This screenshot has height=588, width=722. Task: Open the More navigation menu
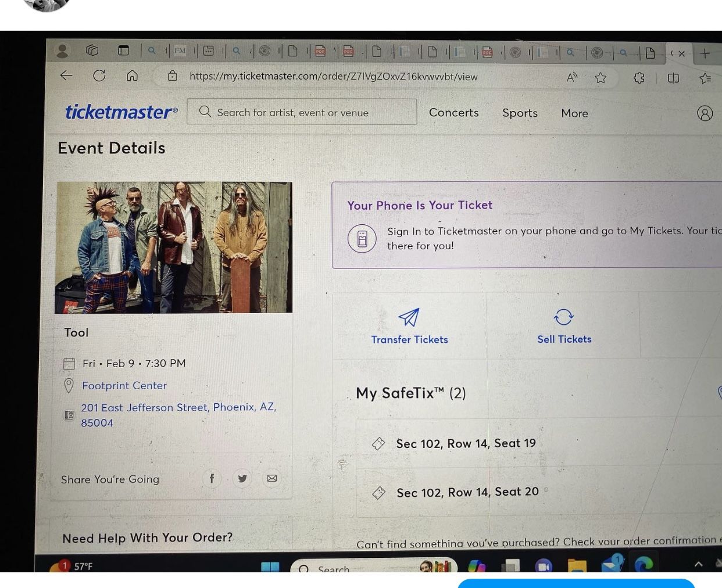[574, 113]
